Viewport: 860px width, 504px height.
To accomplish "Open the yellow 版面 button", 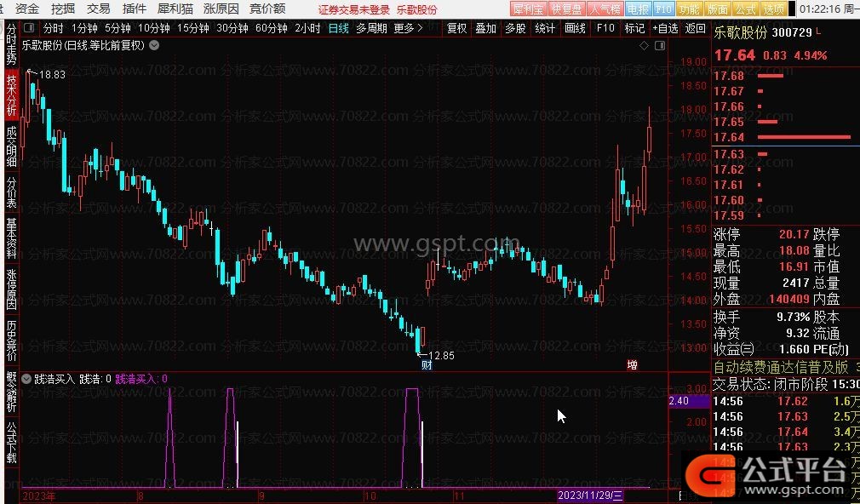I will click(718, 9).
